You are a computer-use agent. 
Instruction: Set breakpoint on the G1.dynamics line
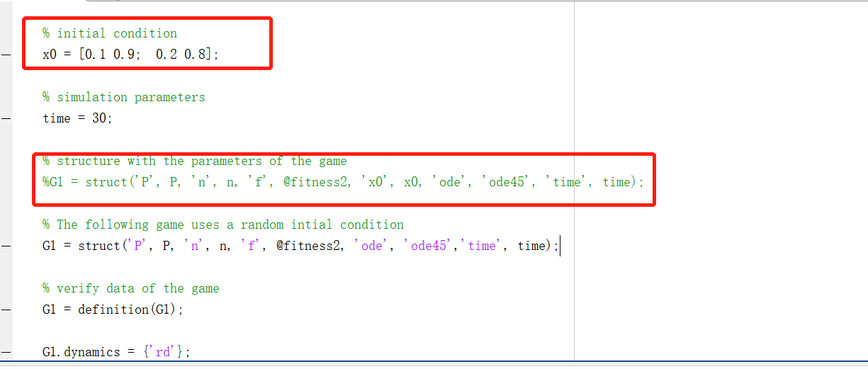pyautogui.click(x=6, y=352)
